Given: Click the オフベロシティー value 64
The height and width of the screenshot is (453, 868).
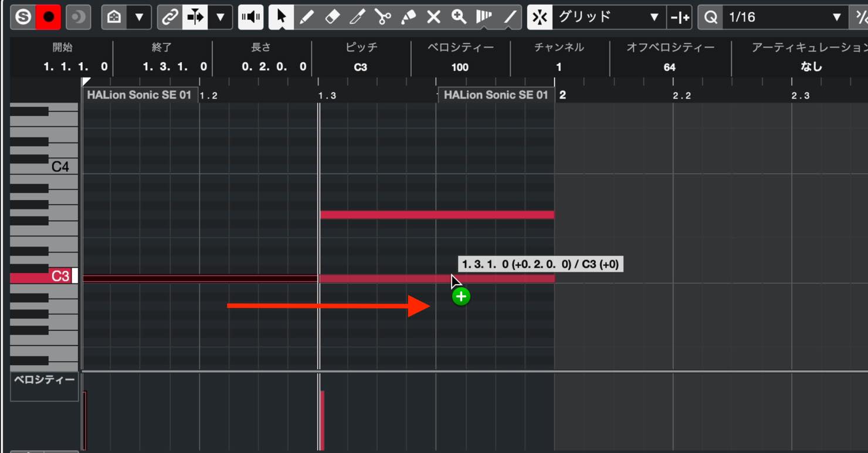Looking at the screenshot, I should (669, 67).
